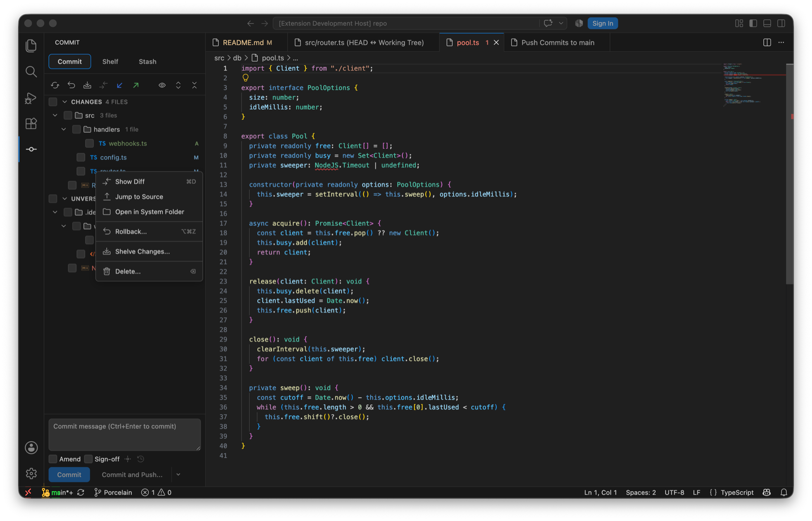Click the status bar synchronize changes icon
This screenshot has width=812, height=521.
coord(81,493)
